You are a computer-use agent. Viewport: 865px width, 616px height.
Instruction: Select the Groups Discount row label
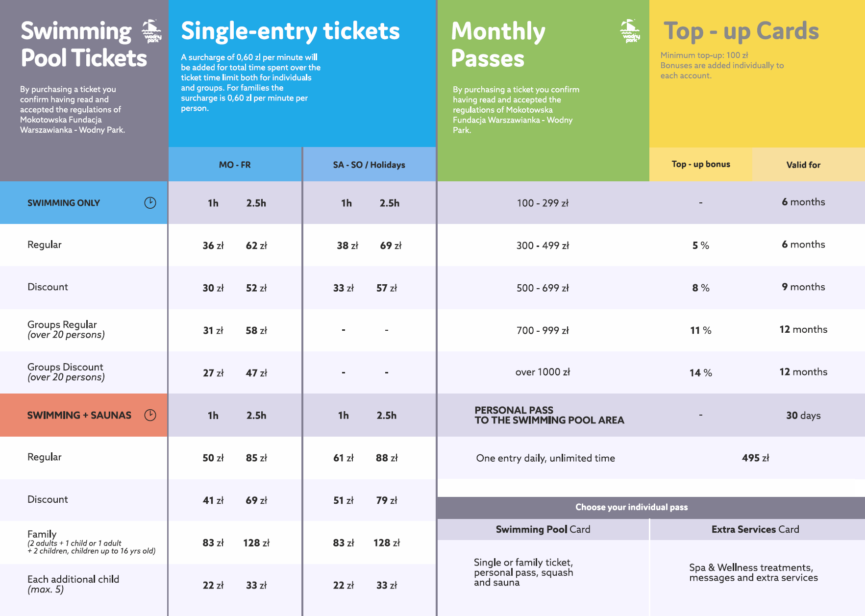(x=65, y=367)
